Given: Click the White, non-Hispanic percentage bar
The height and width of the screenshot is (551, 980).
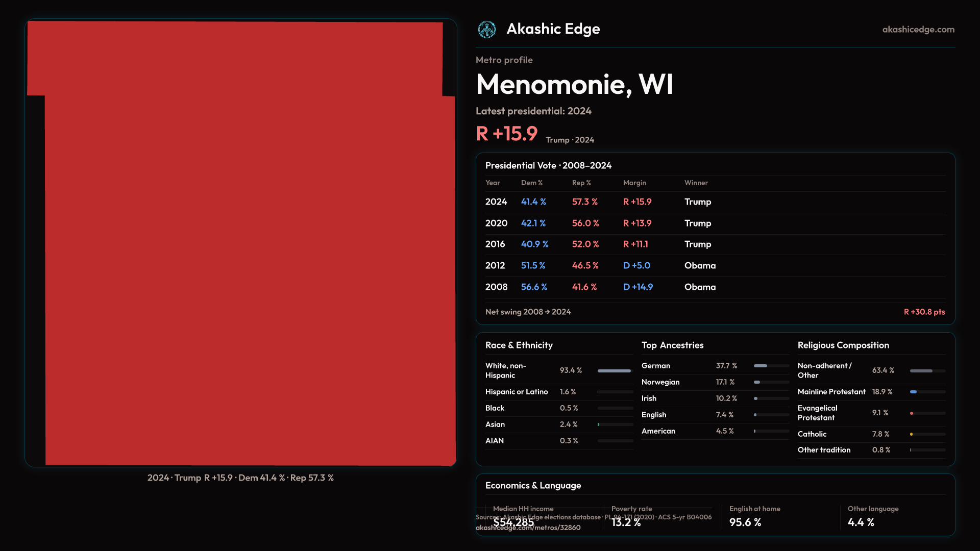Looking at the screenshot, I should (615, 371).
